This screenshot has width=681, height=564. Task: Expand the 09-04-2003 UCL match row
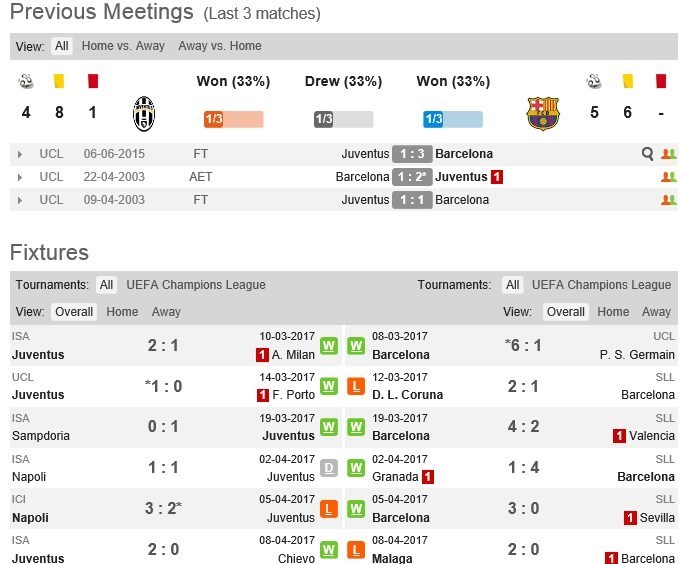20,200
